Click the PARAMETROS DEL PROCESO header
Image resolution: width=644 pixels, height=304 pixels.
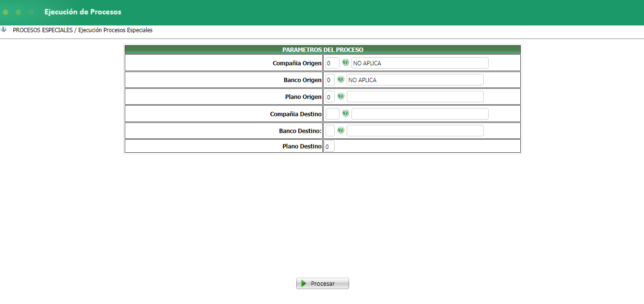coord(323,49)
